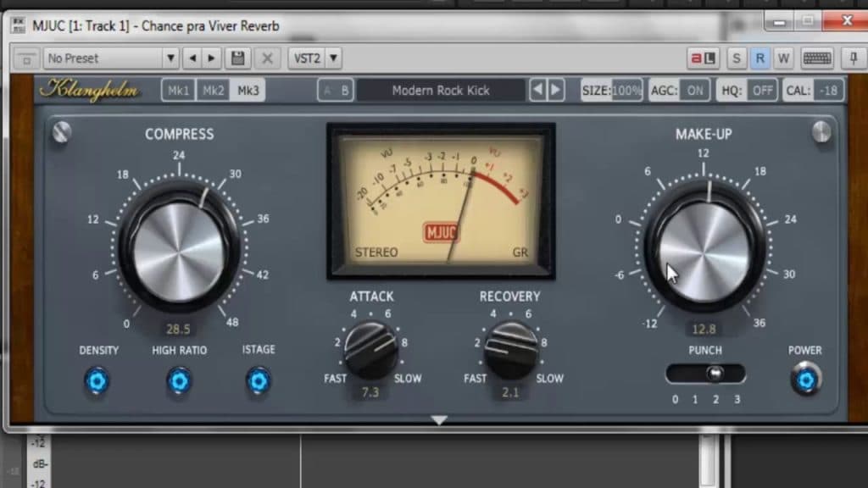The image size is (868, 488).
Task: Click the ISTAGE blue indicator
Action: (259, 381)
